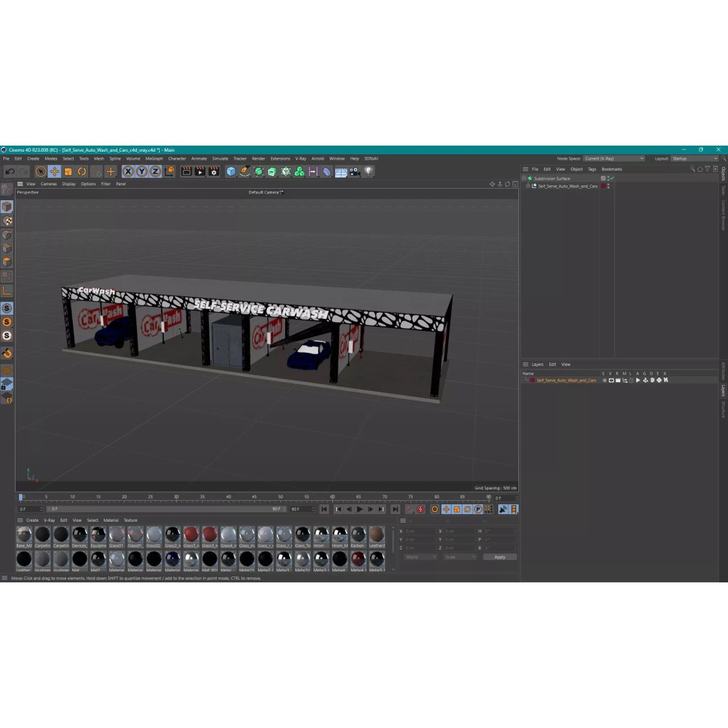The height and width of the screenshot is (728, 728).
Task: Go to start of animation
Action: (x=324, y=510)
